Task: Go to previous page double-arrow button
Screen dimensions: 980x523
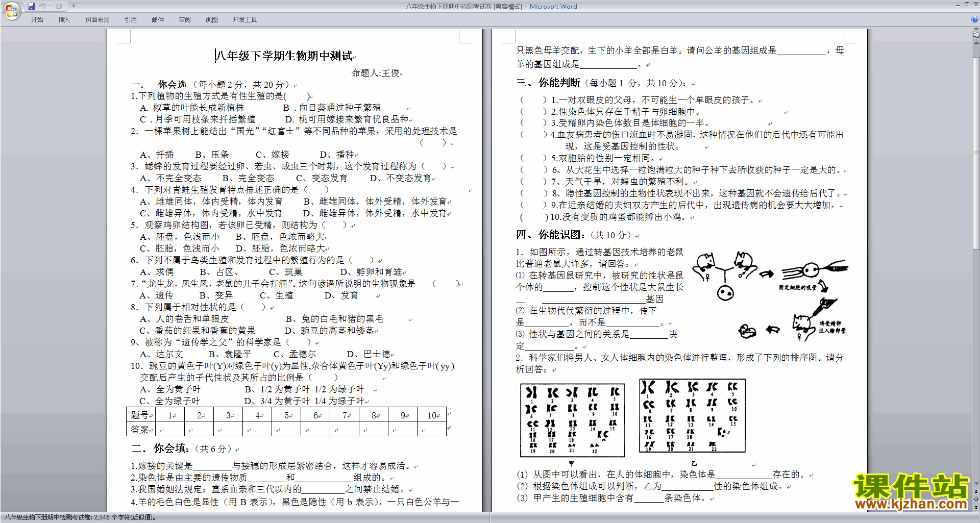Action: (976, 491)
